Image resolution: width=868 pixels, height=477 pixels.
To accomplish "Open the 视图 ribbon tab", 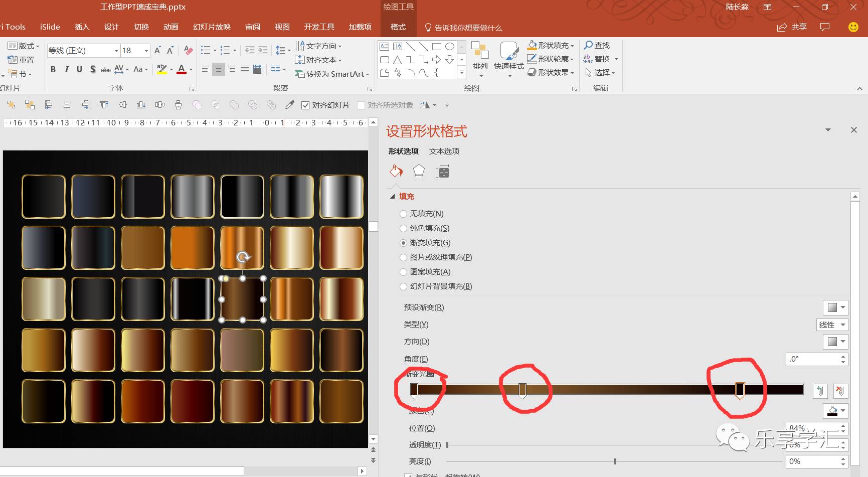I will tap(282, 27).
